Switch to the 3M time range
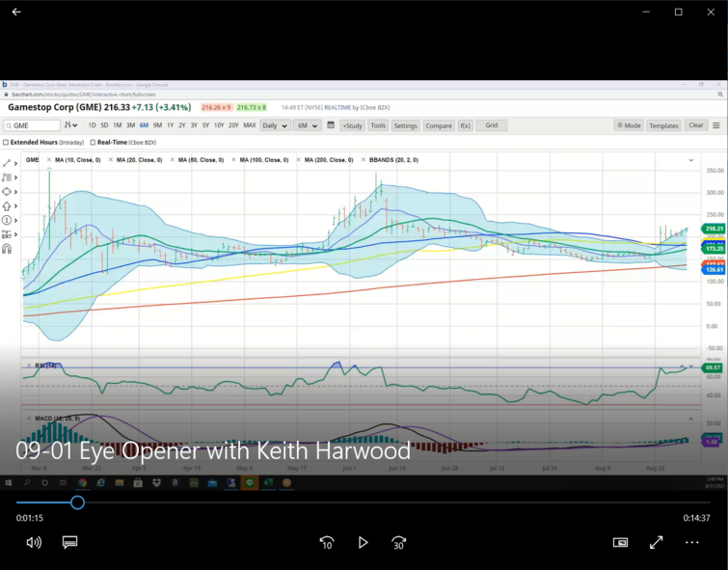728x570 pixels. pyautogui.click(x=130, y=125)
